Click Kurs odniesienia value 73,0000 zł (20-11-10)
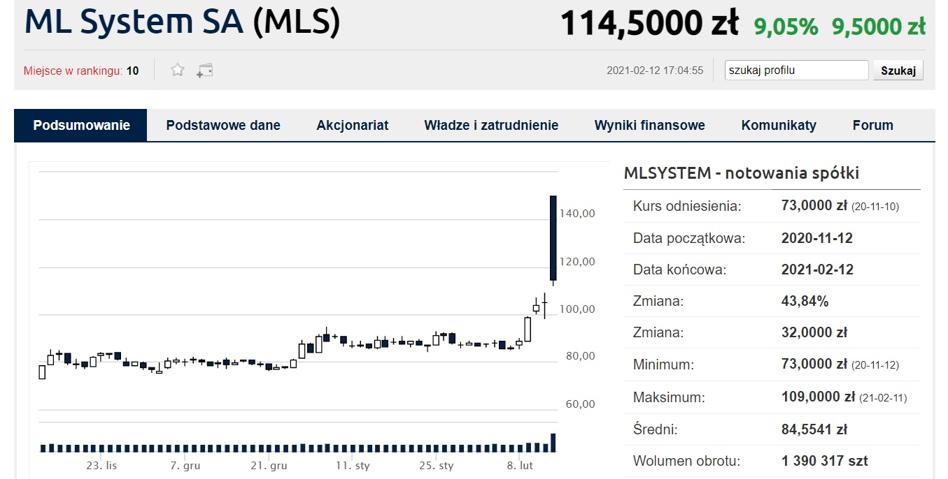 [840, 206]
